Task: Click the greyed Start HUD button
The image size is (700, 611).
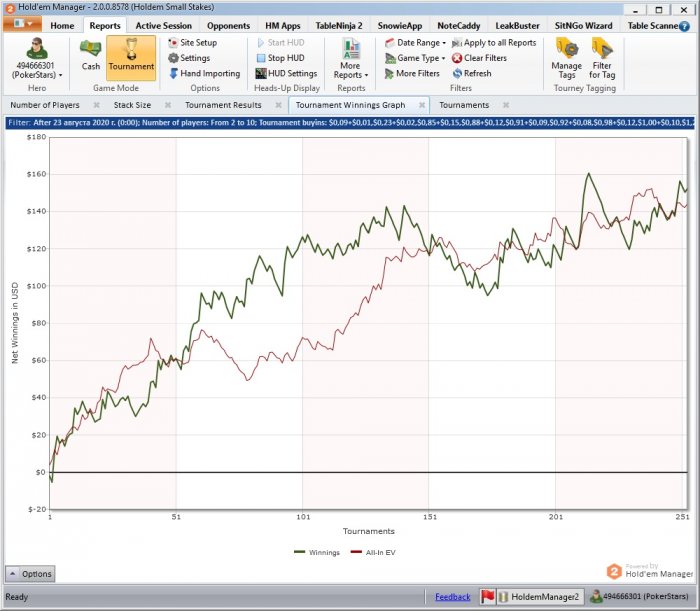Action: [x=281, y=43]
